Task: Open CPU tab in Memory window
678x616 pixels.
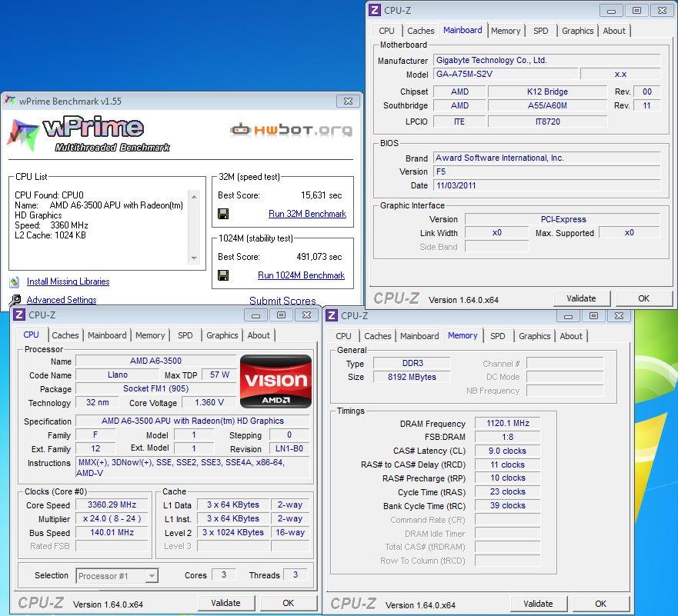Action: tap(343, 336)
